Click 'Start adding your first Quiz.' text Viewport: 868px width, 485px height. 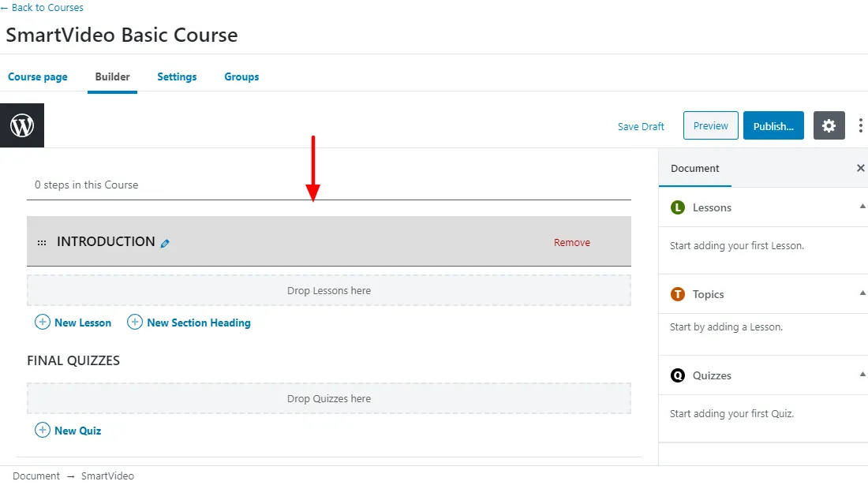pyautogui.click(x=731, y=414)
